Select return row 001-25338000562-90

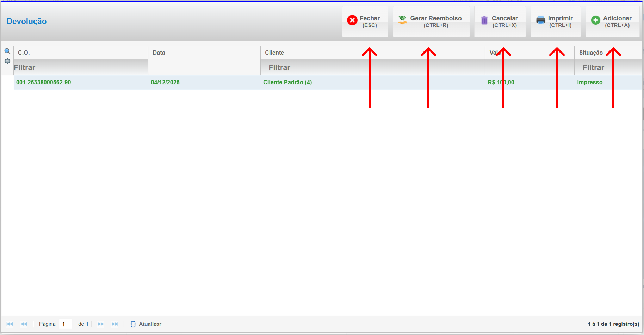click(x=44, y=82)
